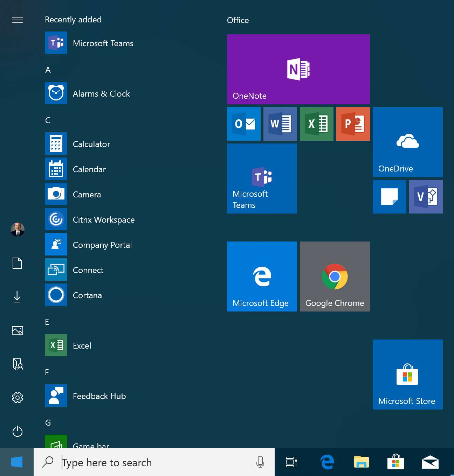Open the Calculator app icon
The image size is (454, 476).
tap(56, 143)
